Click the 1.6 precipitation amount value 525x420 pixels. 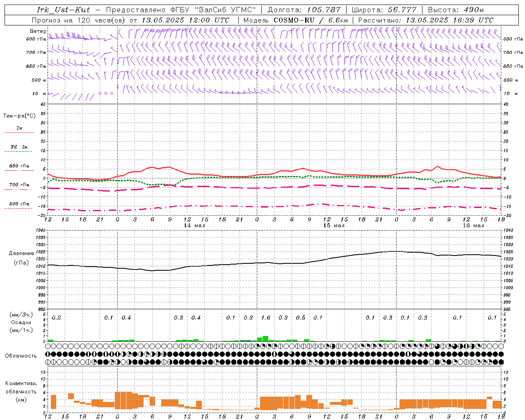pos(266,318)
